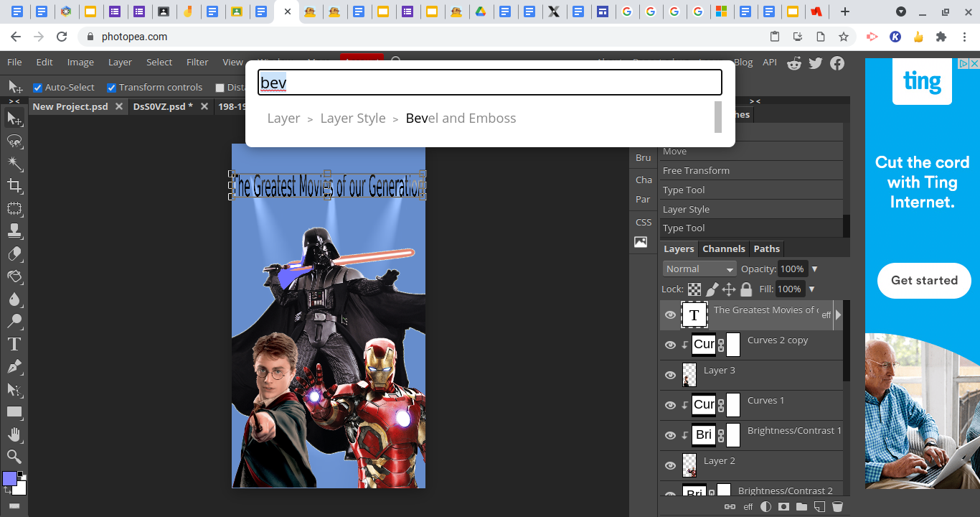Viewport: 980px width, 517px height.
Task: Delete layer trash icon
Action: (x=837, y=507)
